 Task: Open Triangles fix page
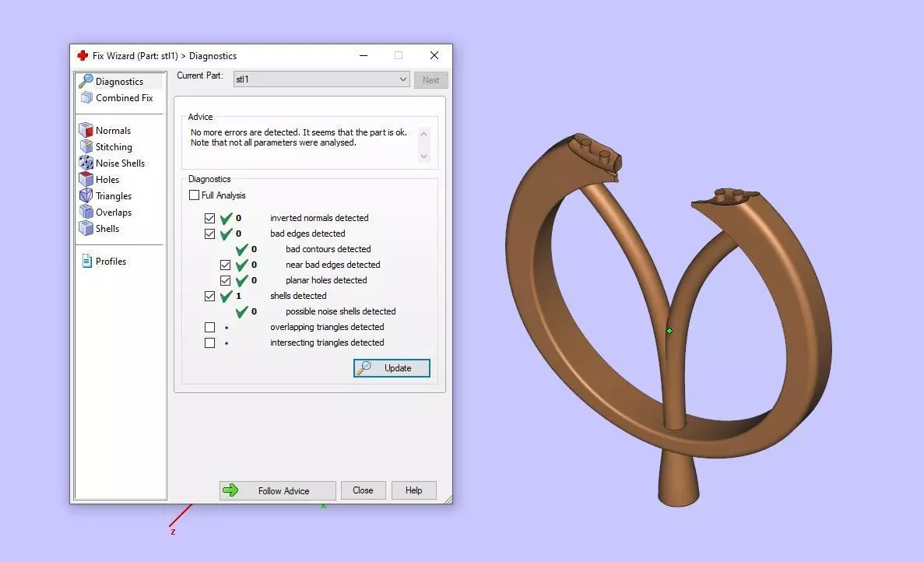(x=114, y=195)
